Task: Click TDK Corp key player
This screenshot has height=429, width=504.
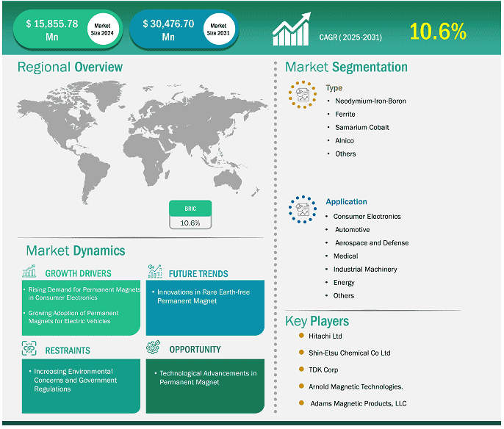Action: click(323, 369)
